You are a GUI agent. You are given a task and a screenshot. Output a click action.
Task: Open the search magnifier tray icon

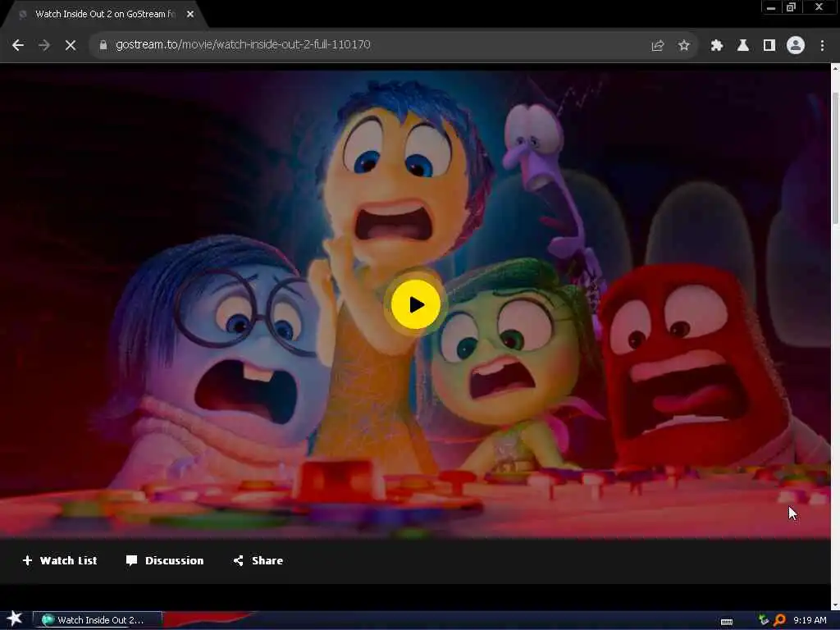tap(779, 620)
